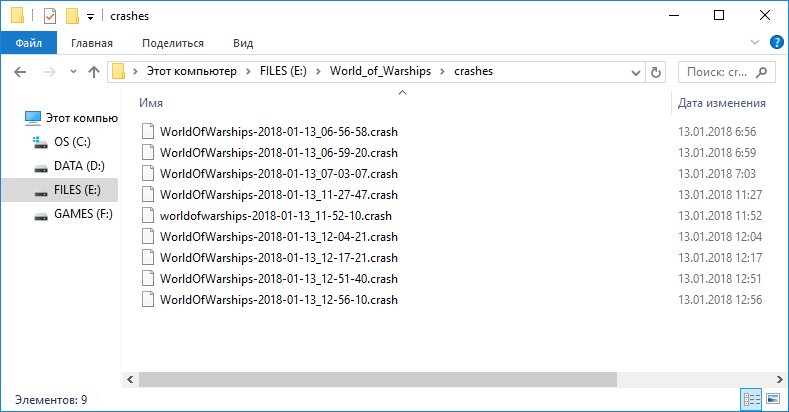Expand the chevron after Этот компьютер breadcrumb
Screen dimensions: 789x412
click(249, 72)
